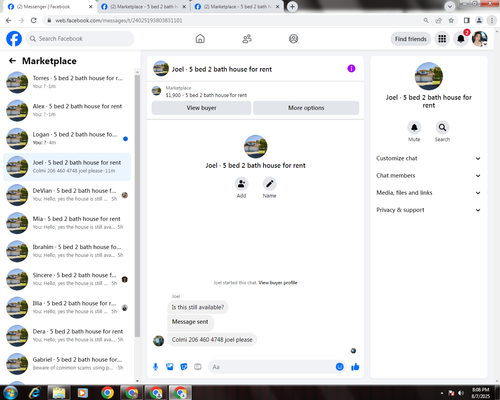This screenshot has width=500, height=400.
Task: Open Internet Explorer from the taskbar
Action: coord(34,393)
